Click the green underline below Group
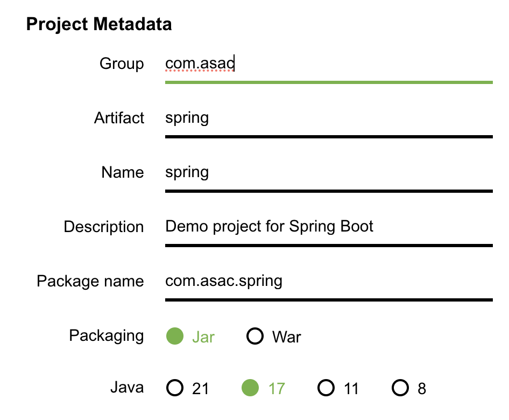The width and height of the screenshot is (509, 420). pyautogui.click(x=328, y=82)
